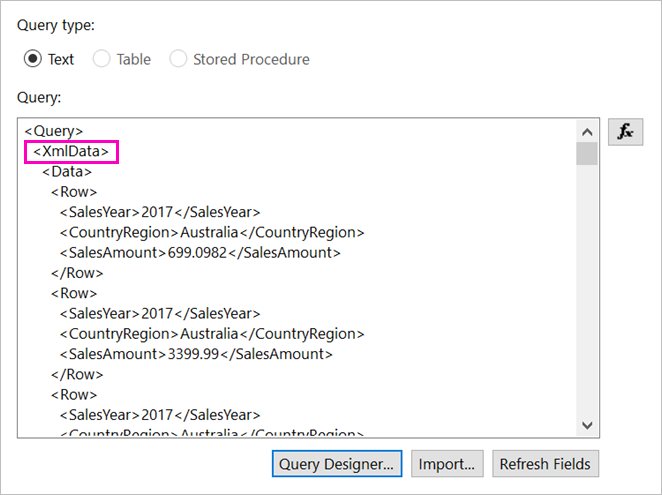The width and height of the screenshot is (662, 495).
Task: Click the first SalesYear 2017 line
Action: pos(160,212)
